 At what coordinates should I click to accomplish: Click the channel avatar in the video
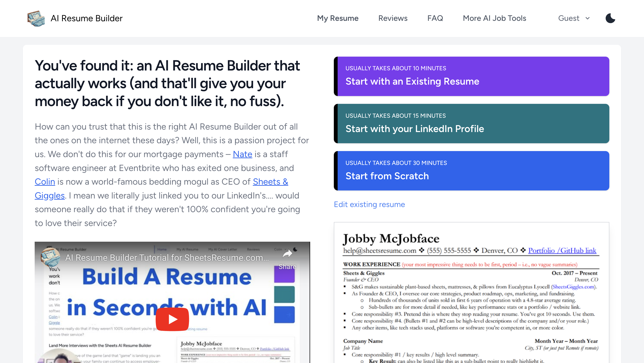[50, 257]
